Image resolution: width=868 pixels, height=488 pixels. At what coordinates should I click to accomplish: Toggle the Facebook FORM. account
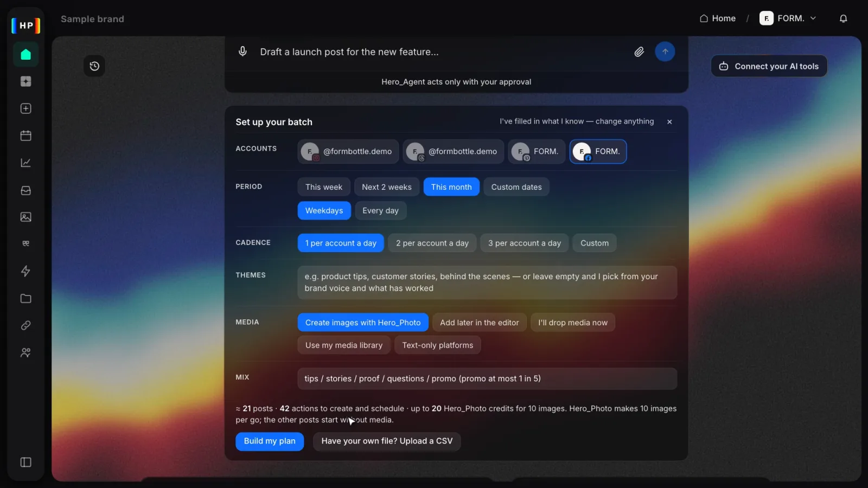pyautogui.click(x=598, y=151)
